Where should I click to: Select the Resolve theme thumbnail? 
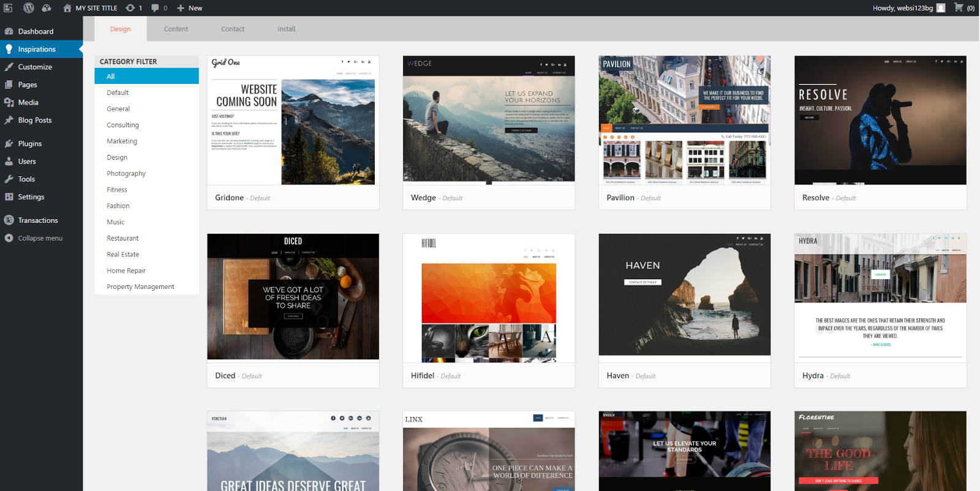tap(880, 121)
